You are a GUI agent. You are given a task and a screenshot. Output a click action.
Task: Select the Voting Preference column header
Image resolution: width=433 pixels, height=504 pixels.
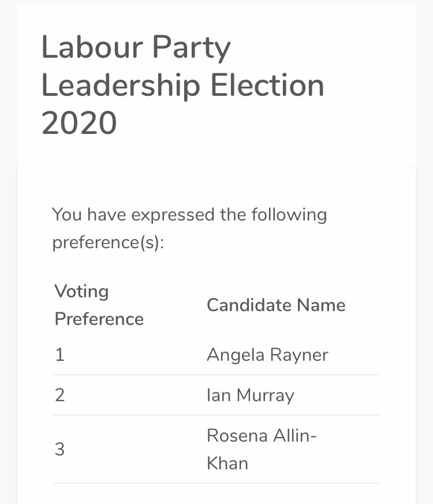coord(99,305)
